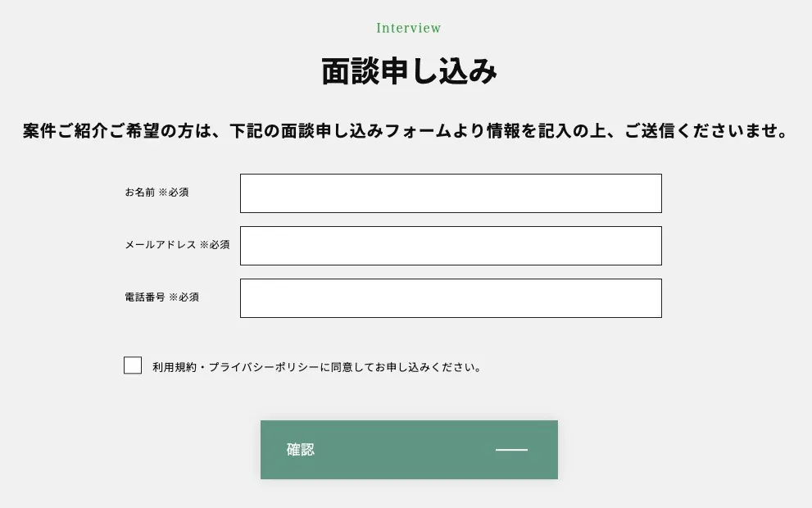This screenshot has width=812, height=508.
Task: Select the green Interview section label
Action: (408, 27)
